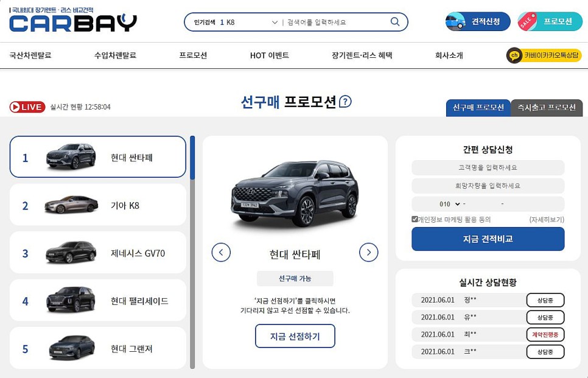Switch to 즉시출고 프로모션 tab
Screen dimensions: 588x378
[x=547, y=108]
